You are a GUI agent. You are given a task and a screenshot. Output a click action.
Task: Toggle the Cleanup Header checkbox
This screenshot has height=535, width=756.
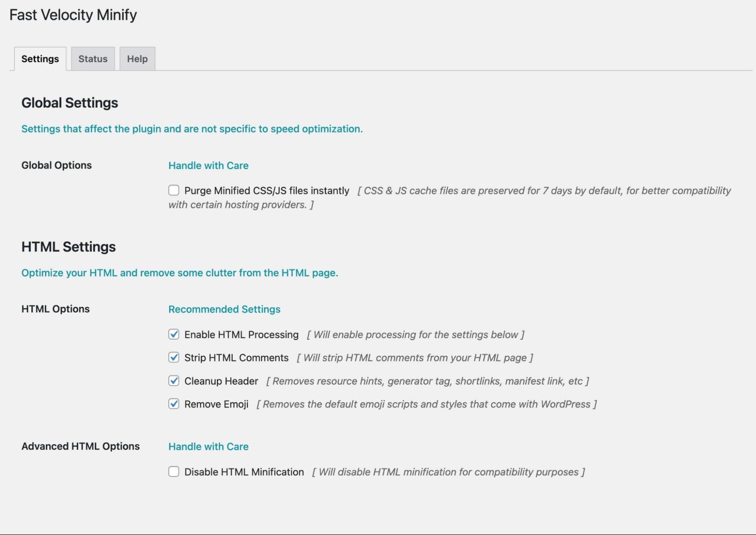(174, 381)
